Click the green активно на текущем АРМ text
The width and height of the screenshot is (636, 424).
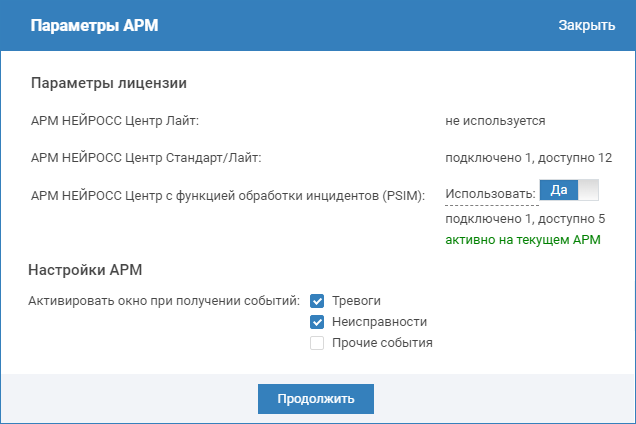pyautogui.click(x=522, y=241)
